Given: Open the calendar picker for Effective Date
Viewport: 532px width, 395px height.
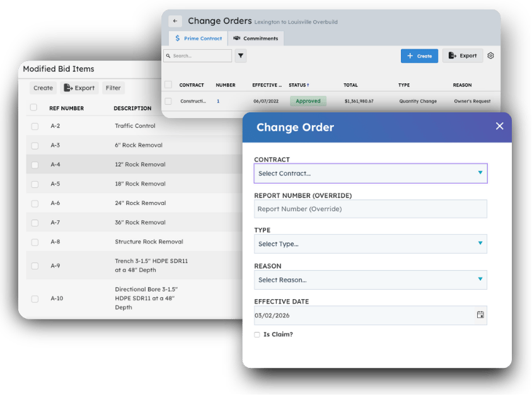Looking at the screenshot, I should [480, 315].
